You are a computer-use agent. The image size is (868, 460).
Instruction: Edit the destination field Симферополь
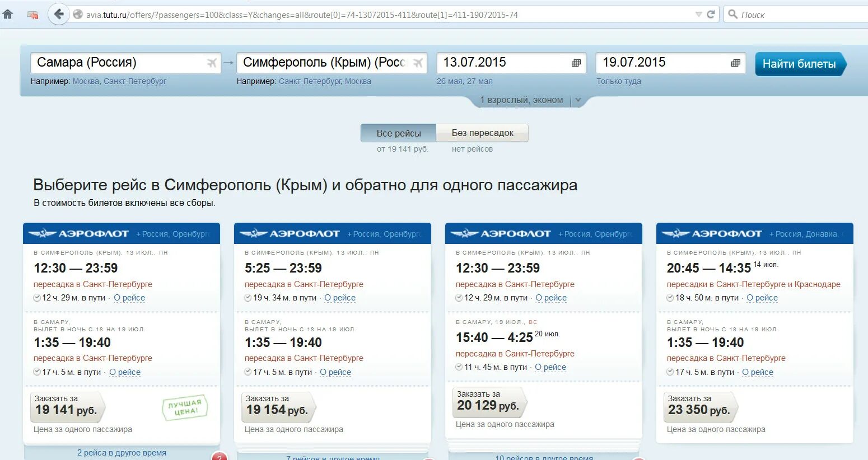click(332, 63)
